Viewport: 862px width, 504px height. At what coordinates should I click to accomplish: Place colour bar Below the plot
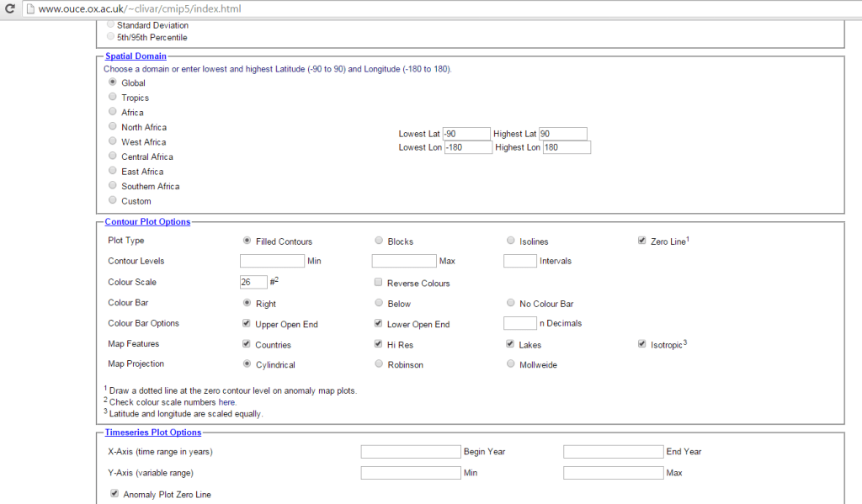379,303
